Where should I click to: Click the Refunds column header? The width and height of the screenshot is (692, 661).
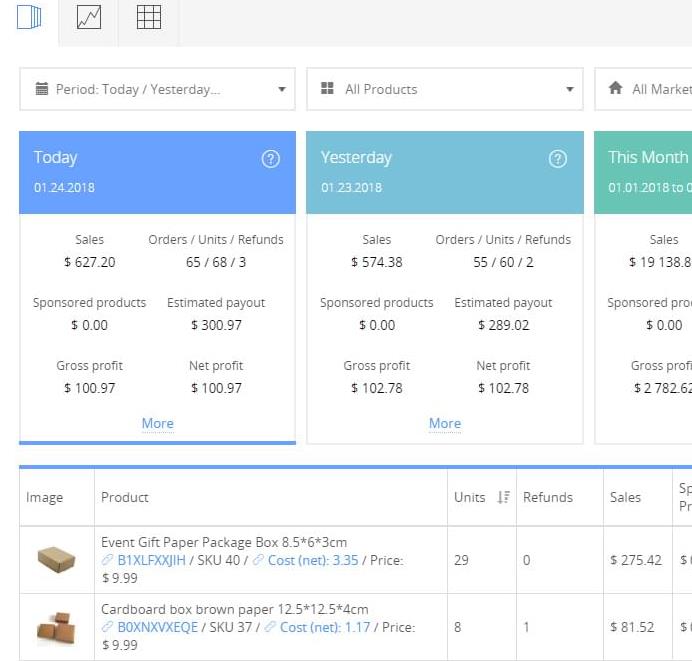click(x=548, y=497)
